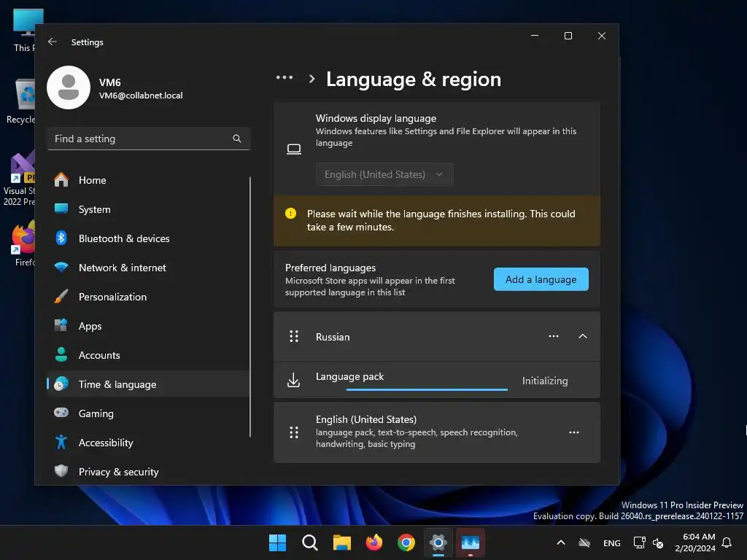Click the drag handle beside English (United States)

[294, 432]
